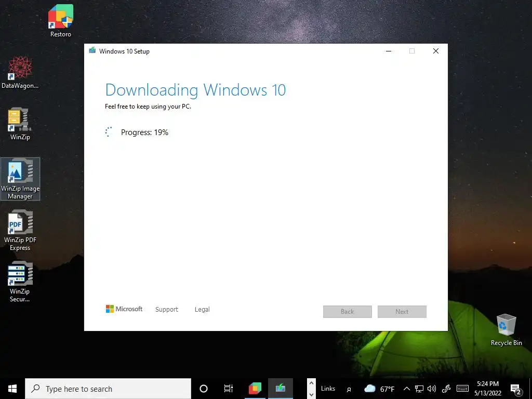
Task: Open the weather widget showing 67°F
Action: 379,389
